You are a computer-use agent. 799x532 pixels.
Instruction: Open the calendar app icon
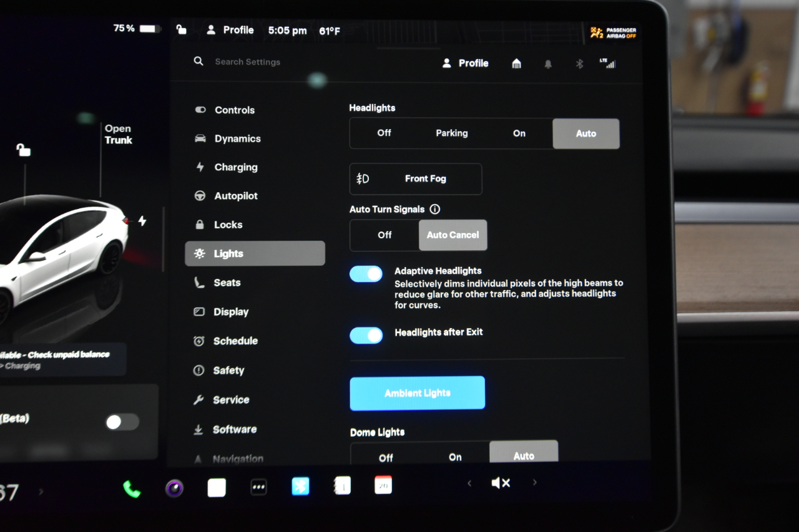tap(383, 484)
